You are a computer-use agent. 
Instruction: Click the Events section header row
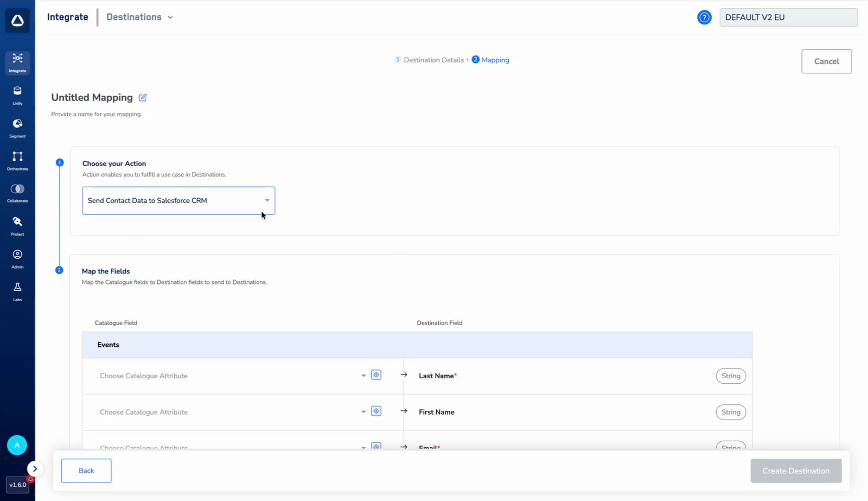[417, 345]
